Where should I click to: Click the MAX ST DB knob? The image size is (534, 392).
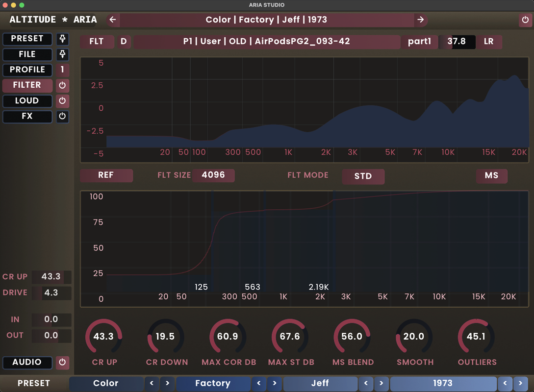290,337
